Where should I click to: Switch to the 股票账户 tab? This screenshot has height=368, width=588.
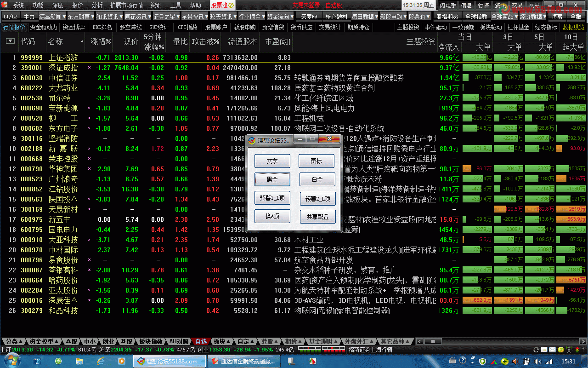[216, 27]
